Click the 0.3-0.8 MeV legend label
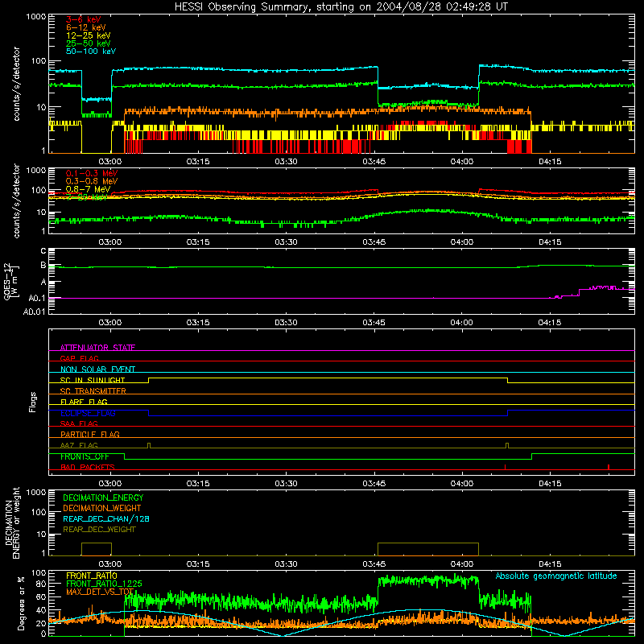644x644 pixels. click(x=92, y=181)
